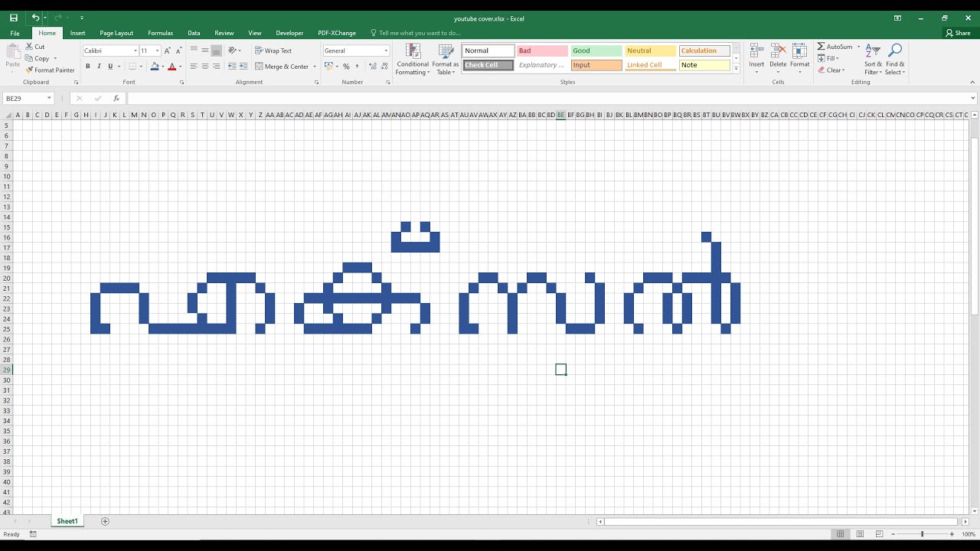Open the File tab
The image size is (980, 551).
(15, 33)
